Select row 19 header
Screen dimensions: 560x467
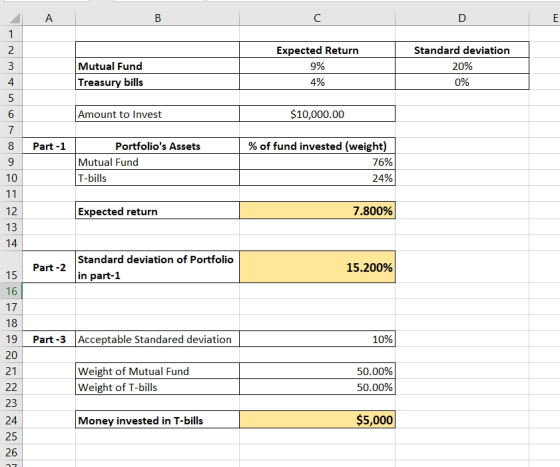(x=11, y=339)
